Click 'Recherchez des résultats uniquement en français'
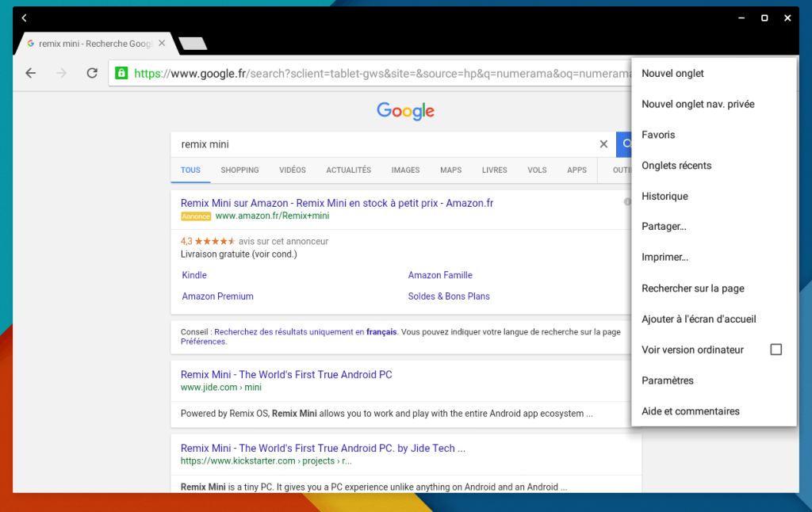812x512 pixels. coord(305,332)
